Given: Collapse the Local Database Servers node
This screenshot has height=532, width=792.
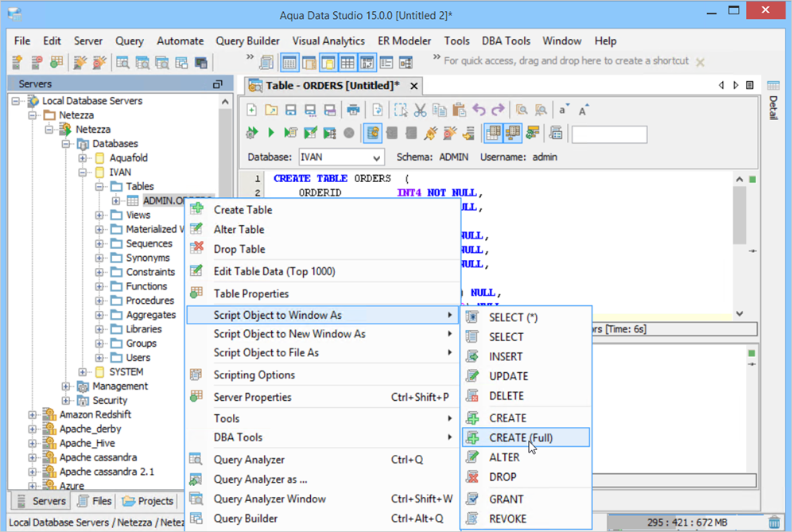Looking at the screenshot, I should point(16,101).
